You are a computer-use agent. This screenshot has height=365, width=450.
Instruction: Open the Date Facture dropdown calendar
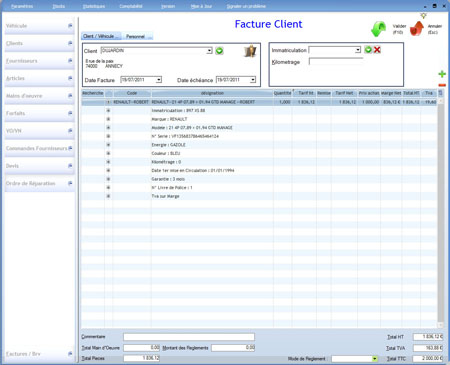159,80
